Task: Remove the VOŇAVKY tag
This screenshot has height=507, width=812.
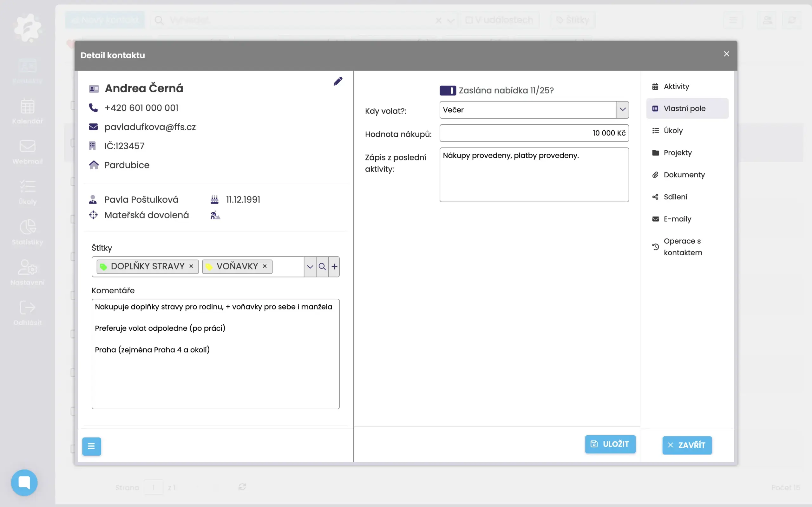Action: (x=265, y=266)
